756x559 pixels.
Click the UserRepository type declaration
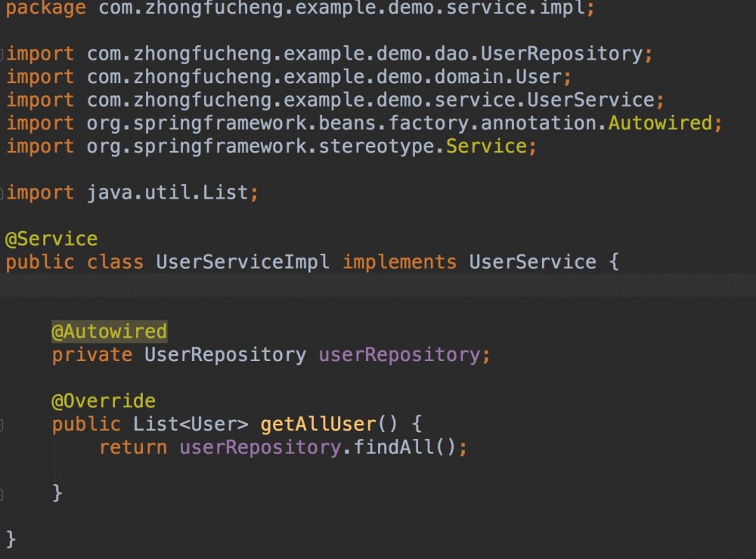point(224,354)
